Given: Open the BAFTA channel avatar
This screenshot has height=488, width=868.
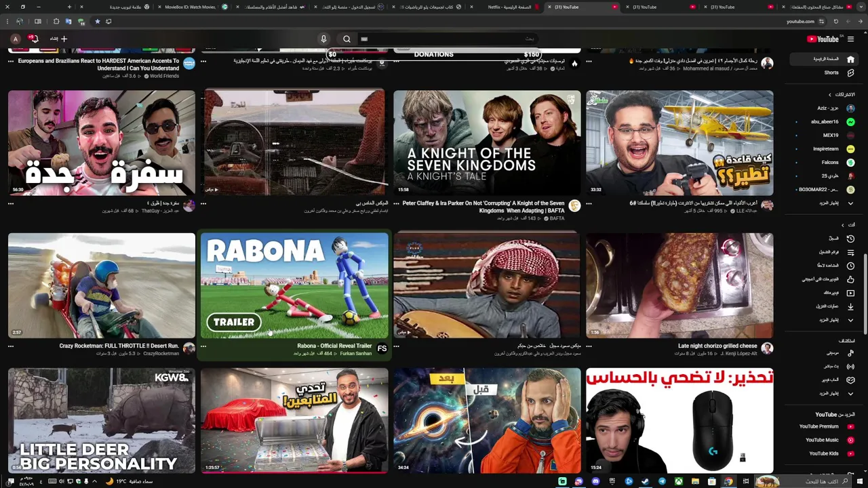Looking at the screenshot, I should point(574,205).
